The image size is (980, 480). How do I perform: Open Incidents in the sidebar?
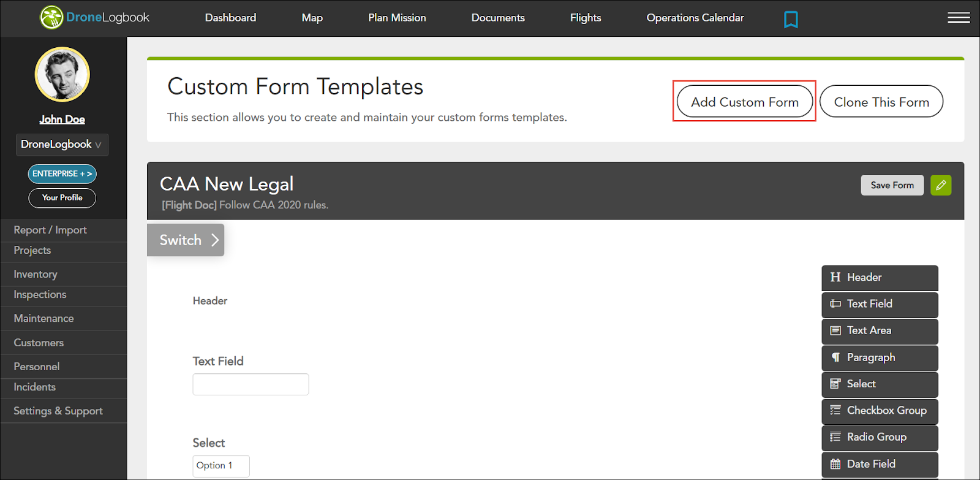click(64, 387)
